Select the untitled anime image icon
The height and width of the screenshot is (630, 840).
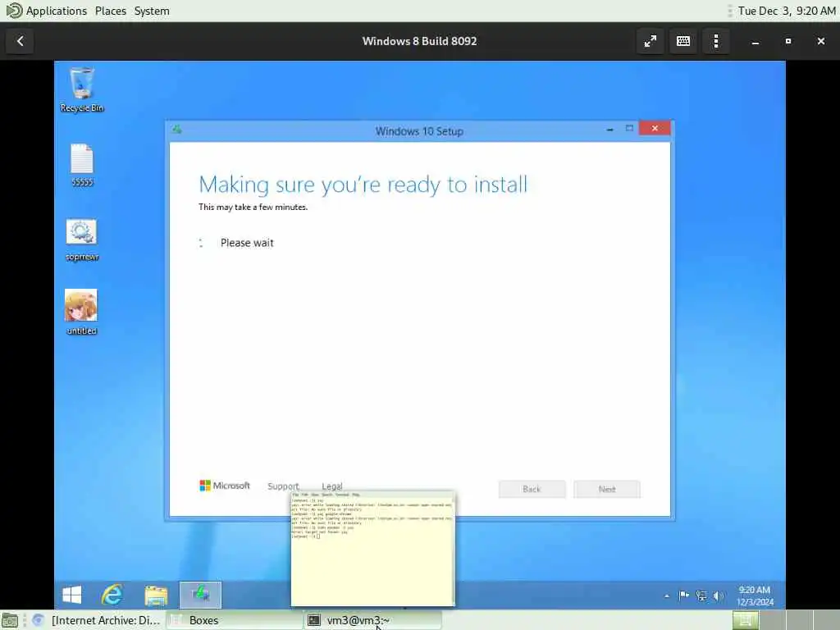(81, 313)
